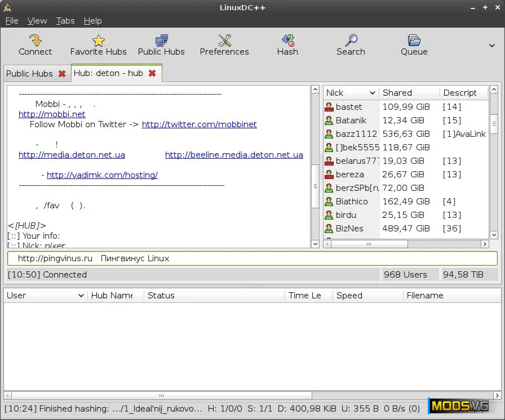This screenshot has width=505, height=420.
Task: Open the Search tool
Action: pos(351,44)
